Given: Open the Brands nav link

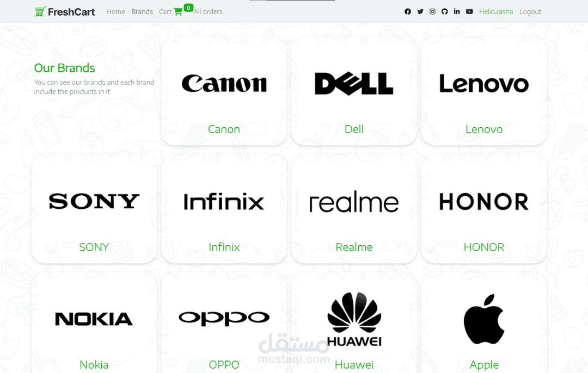Looking at the screenshot, I should tap(142, 11).
